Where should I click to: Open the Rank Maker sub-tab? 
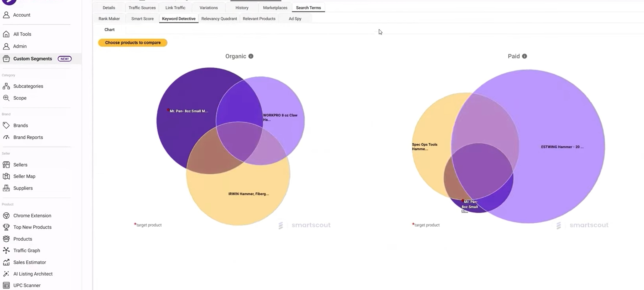click(109, 19)
